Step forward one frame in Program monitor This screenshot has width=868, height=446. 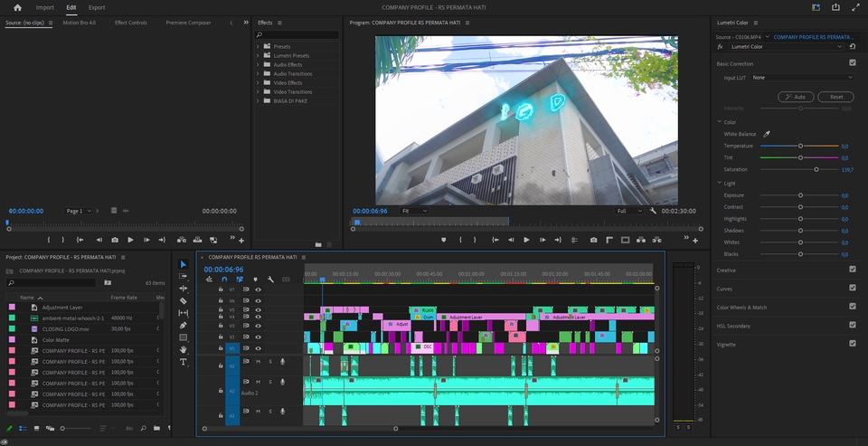pyautogui.click(x=542, y=240)
